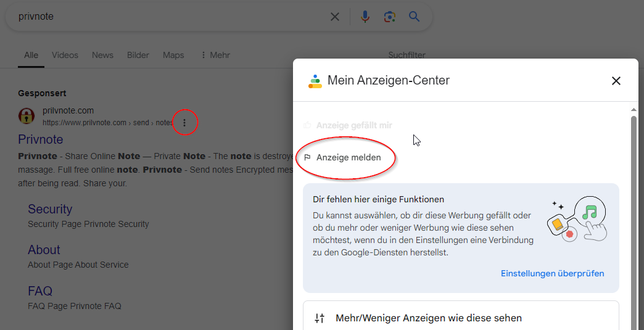Image resolution: width=644 pixels, height=330 pixels.
Task: Clear the privnote search query
Action: (x=335, y=17)
